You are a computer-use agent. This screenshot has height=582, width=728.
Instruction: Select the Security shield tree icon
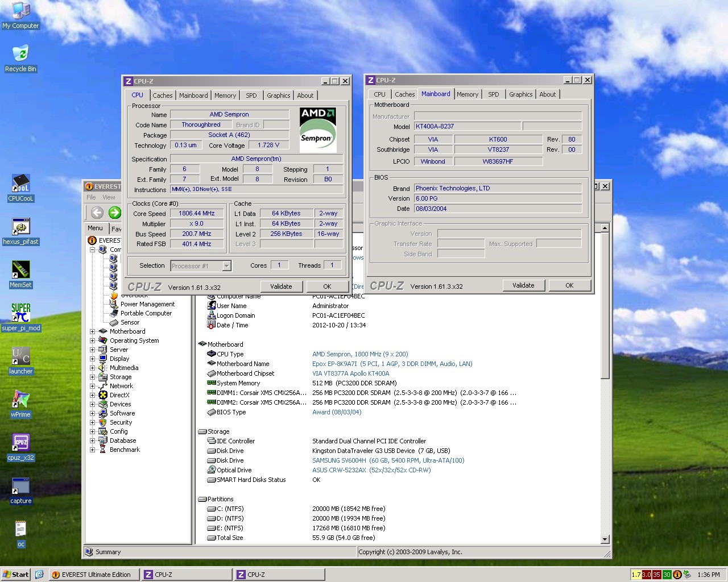tap(103, 422)
